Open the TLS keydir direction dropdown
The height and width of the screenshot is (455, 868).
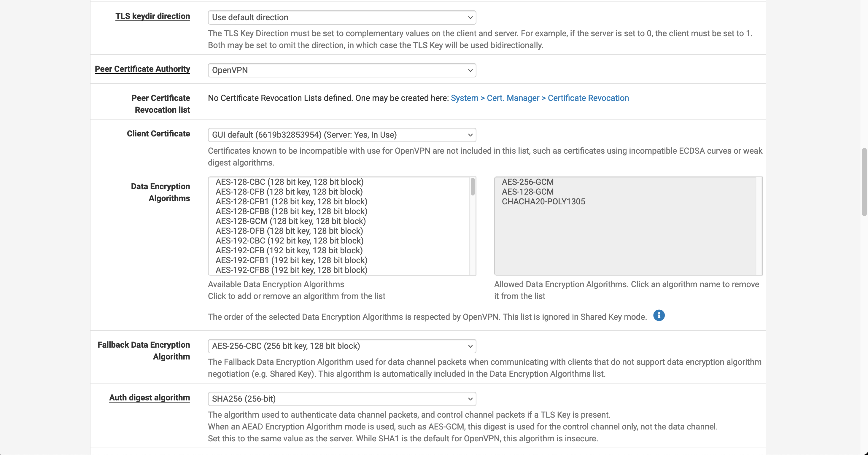tap(342, 17)
